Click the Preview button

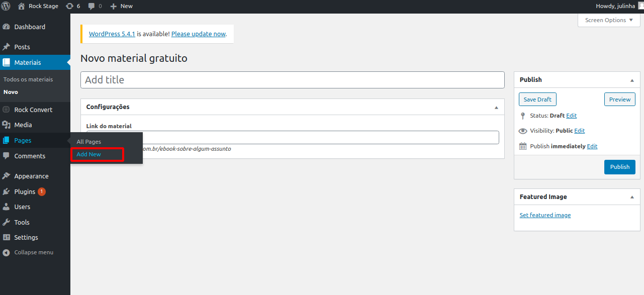click(620, 100)
